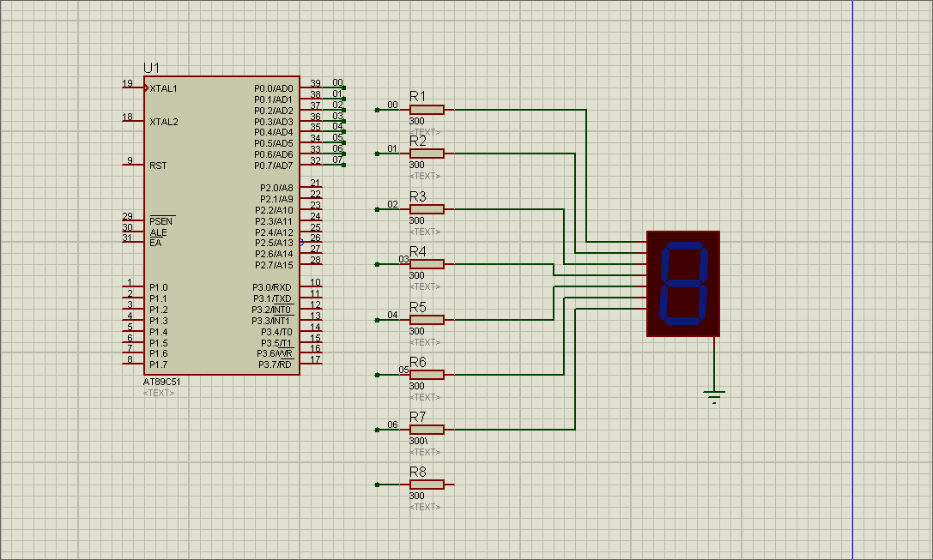The height and width of the screenshot is (560, 933).
Task: Click the P0.0/AD0 pin label
Action: pyautogui.click(x=274, y=88)
